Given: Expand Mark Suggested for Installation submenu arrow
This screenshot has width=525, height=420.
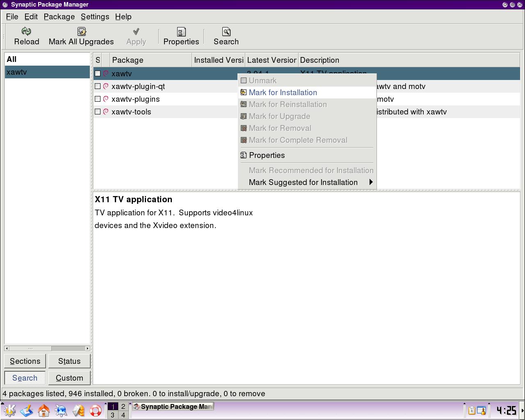Looking at the screenshot, I should (x=371, y=182).
